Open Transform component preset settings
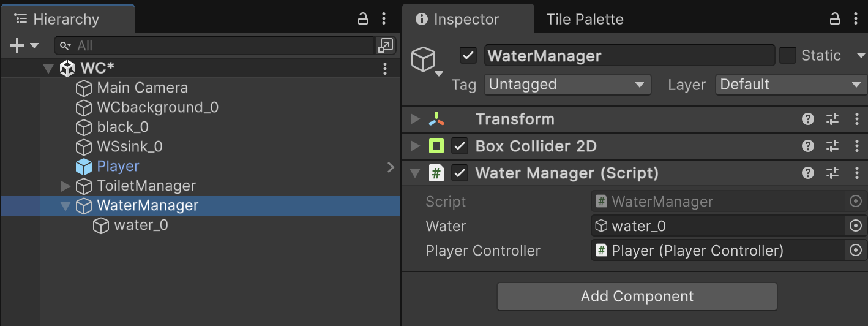The width and height of the screenshot is (868, 326). 832,119
